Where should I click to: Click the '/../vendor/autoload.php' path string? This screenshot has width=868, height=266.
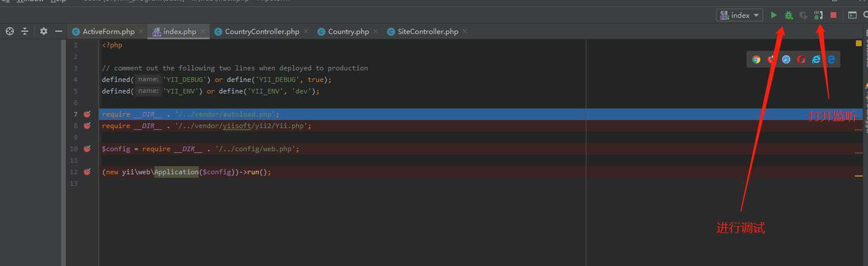tap(225, 114)
